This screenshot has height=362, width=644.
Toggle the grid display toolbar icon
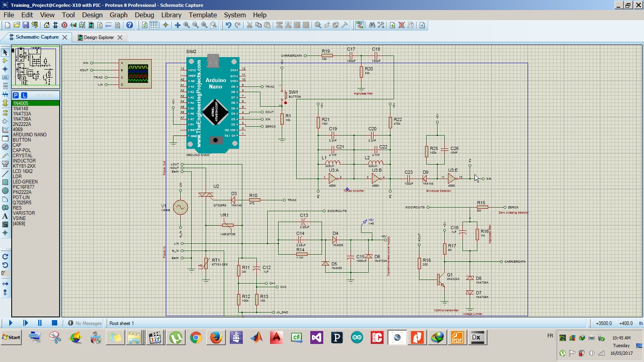[x=153, y=25]
